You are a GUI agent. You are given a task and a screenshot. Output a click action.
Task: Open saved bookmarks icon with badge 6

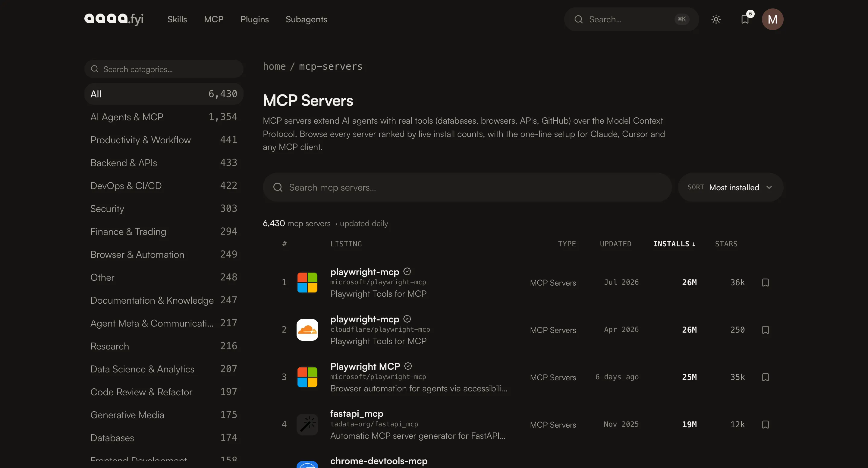(745, 19)
